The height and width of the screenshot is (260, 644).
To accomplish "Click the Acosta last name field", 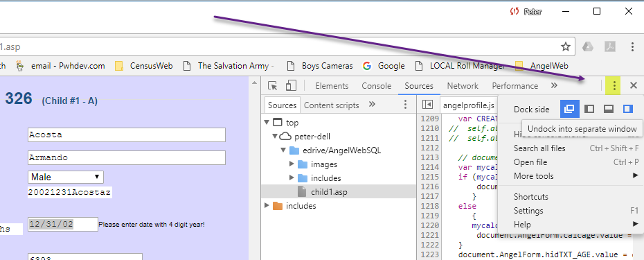I will point(127,135).
